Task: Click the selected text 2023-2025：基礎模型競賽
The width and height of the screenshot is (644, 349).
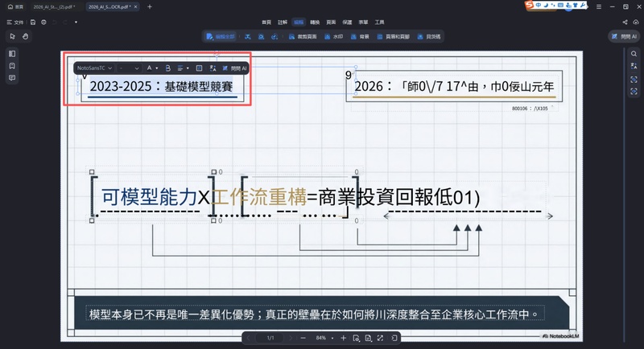Action: pos(162,87)
